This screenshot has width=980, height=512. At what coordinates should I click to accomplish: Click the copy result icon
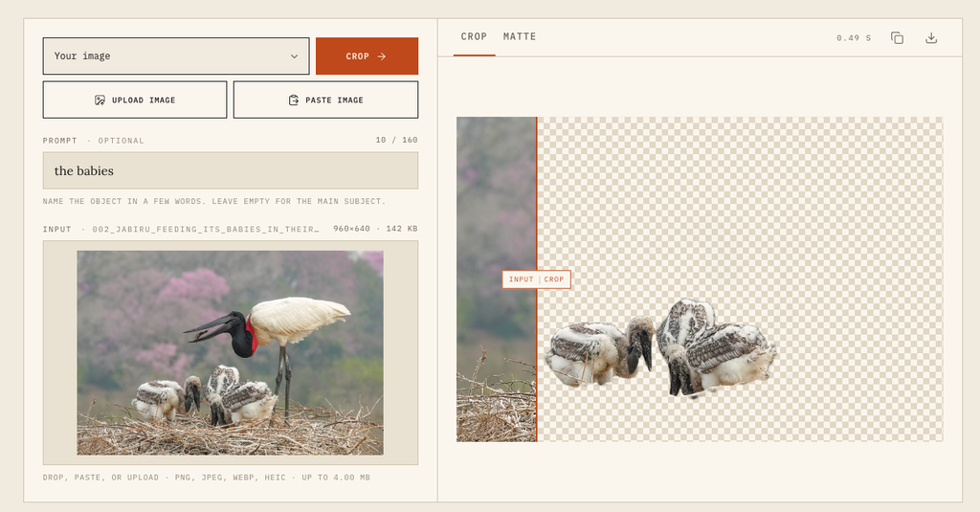coord(897,38)
